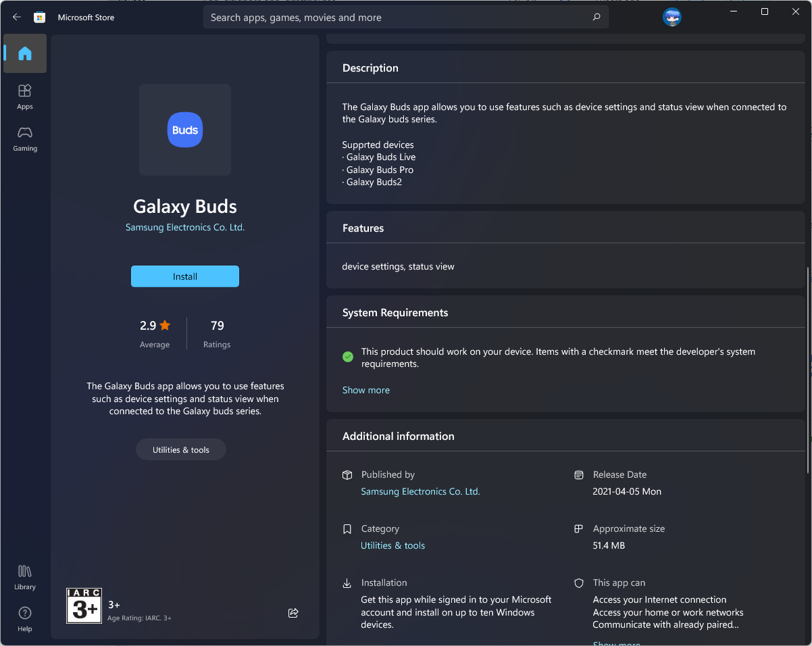The image size is (812, 646).
Task: Open Utilities & tools category link
Action: [393, 546]
